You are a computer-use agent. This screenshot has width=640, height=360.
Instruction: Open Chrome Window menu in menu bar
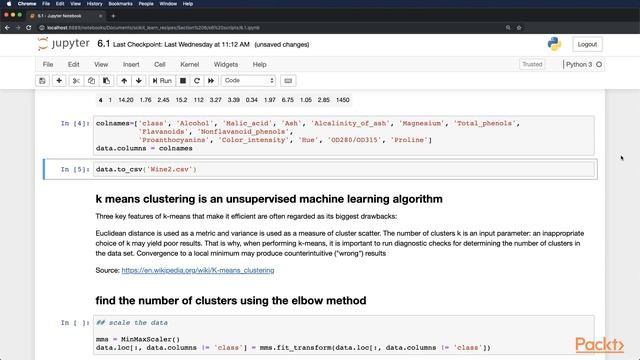pos(168,4)
